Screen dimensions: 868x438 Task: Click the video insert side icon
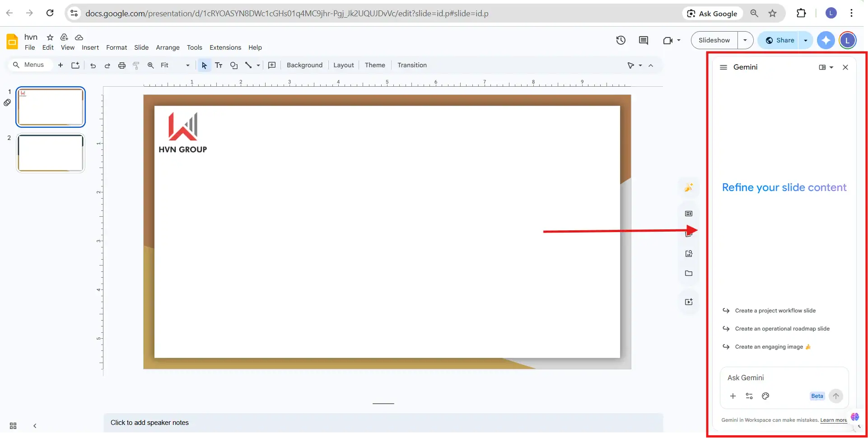coord(689,302)
